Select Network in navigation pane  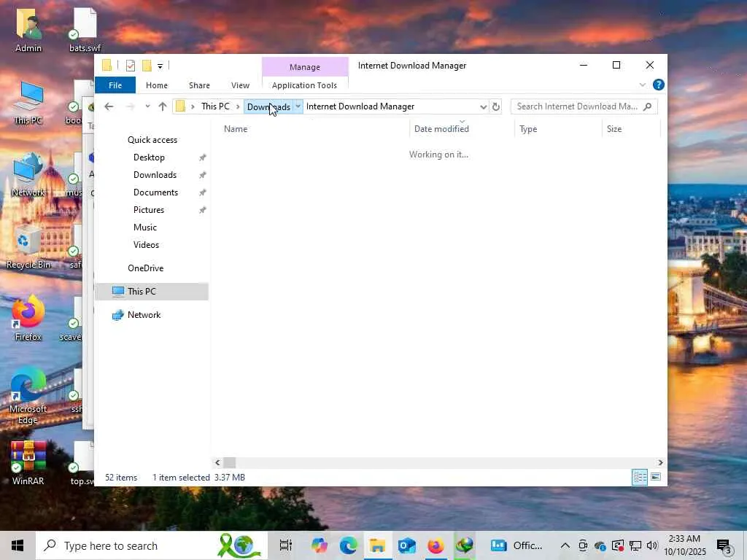click(144, 315)
